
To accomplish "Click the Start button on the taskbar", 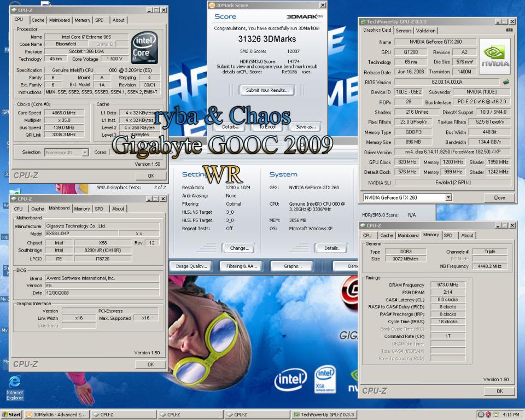I will point(11,415).
